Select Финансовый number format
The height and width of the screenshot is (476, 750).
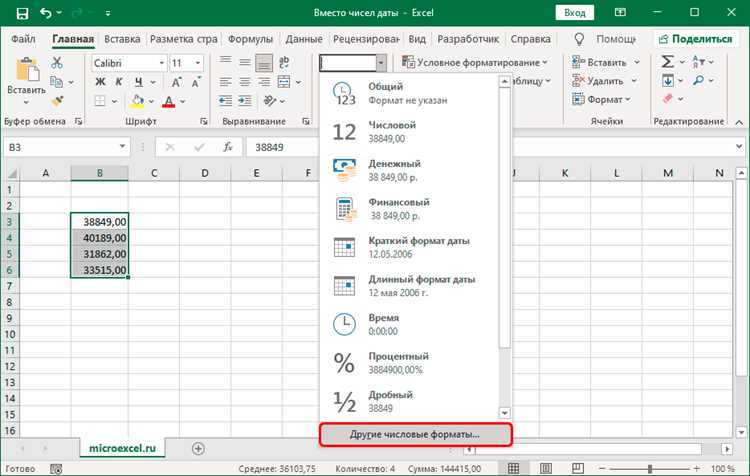[409, 209]
